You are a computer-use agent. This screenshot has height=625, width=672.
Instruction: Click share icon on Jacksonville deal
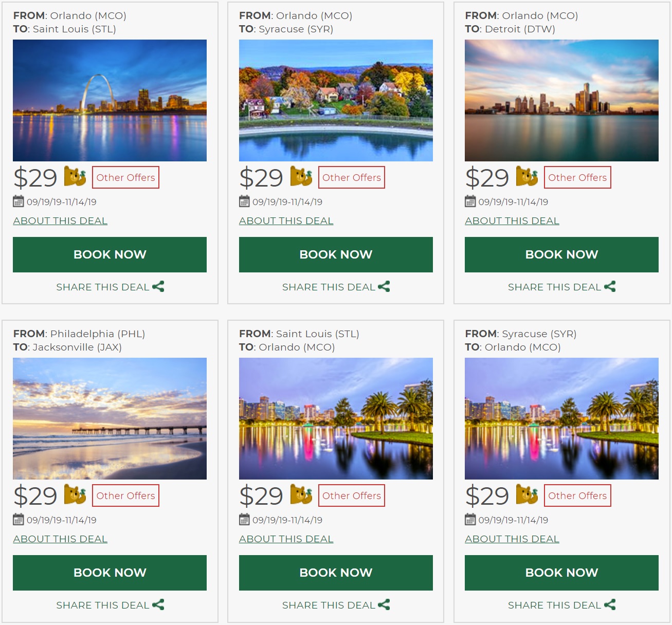pyautogui.click(x=158, y=605)
